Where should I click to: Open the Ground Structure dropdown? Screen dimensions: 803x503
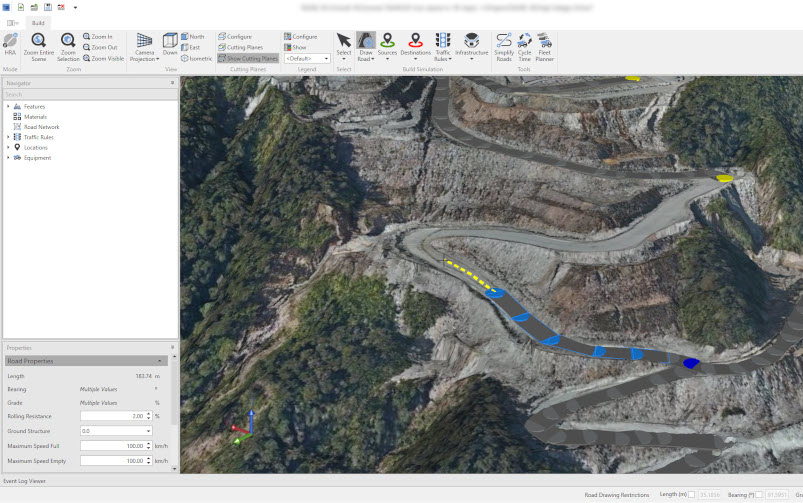[x=148, y=431]
